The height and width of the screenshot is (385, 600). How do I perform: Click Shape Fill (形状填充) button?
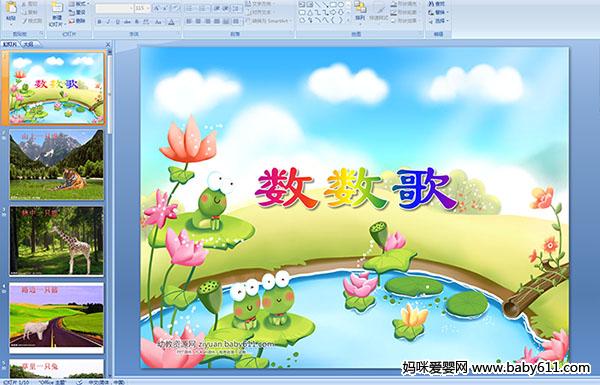(x=406, y=4)
